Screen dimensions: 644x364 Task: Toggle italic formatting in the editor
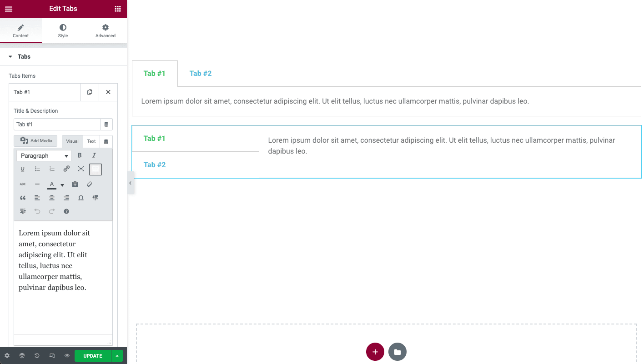click(94, 155)
